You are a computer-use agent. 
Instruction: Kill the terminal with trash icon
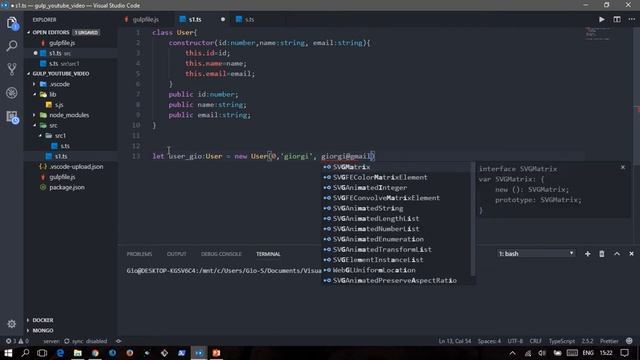pos(602,253)
